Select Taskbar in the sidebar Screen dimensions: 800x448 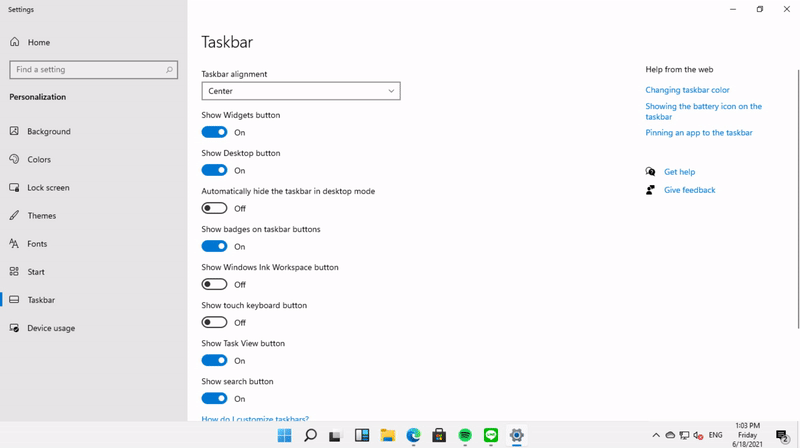[41, 300]
